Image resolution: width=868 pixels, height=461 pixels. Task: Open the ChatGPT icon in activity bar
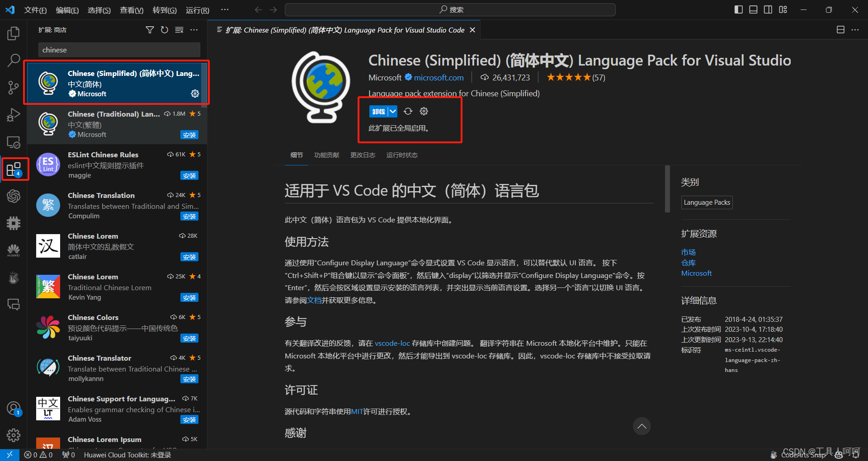[14, 196]
